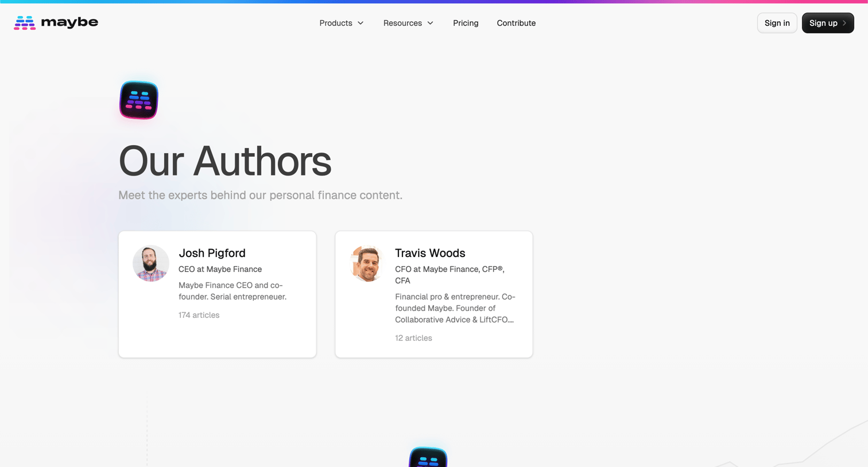Image resolution: width=868 pixels, height=467 pixels.
Task: Click Travis Woods' profile photo
Action: pyautogui.click(x=367, y=263)
